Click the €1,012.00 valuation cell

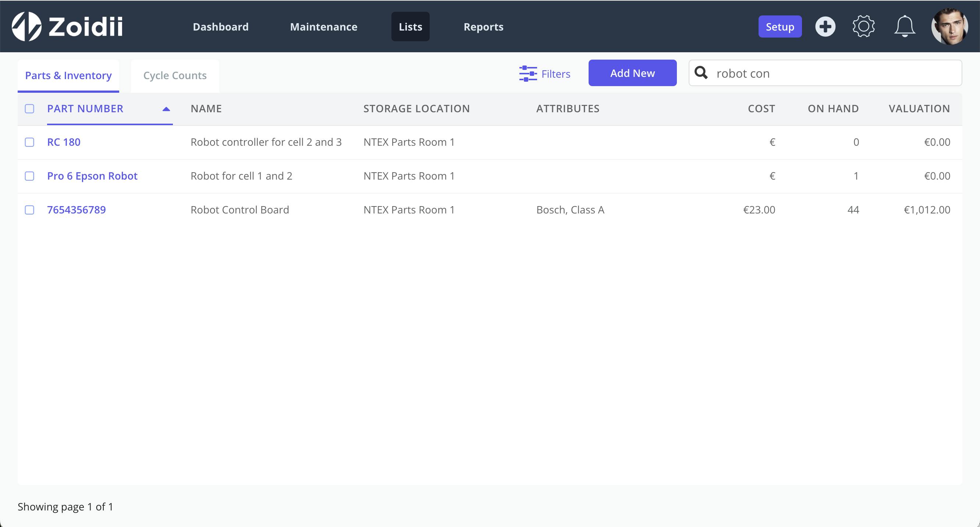click(x=927, y=210)
